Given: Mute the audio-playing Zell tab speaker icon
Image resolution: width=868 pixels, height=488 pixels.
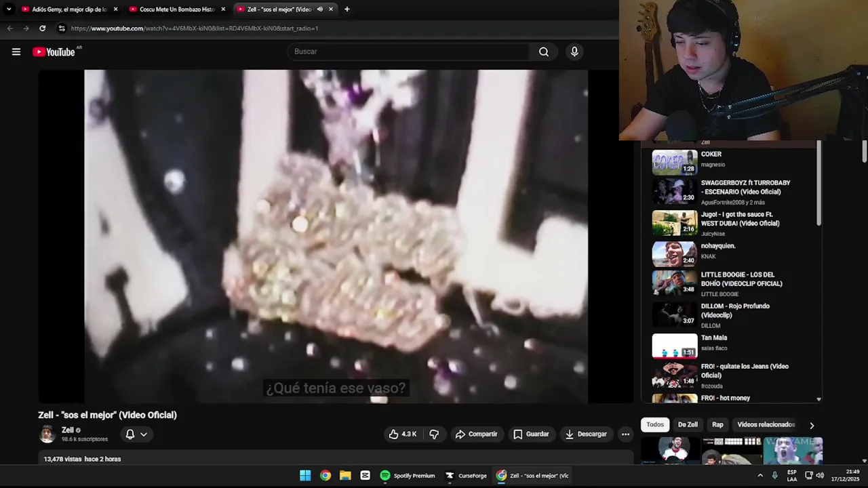Looking at the screenshot, I should [319, 9].
